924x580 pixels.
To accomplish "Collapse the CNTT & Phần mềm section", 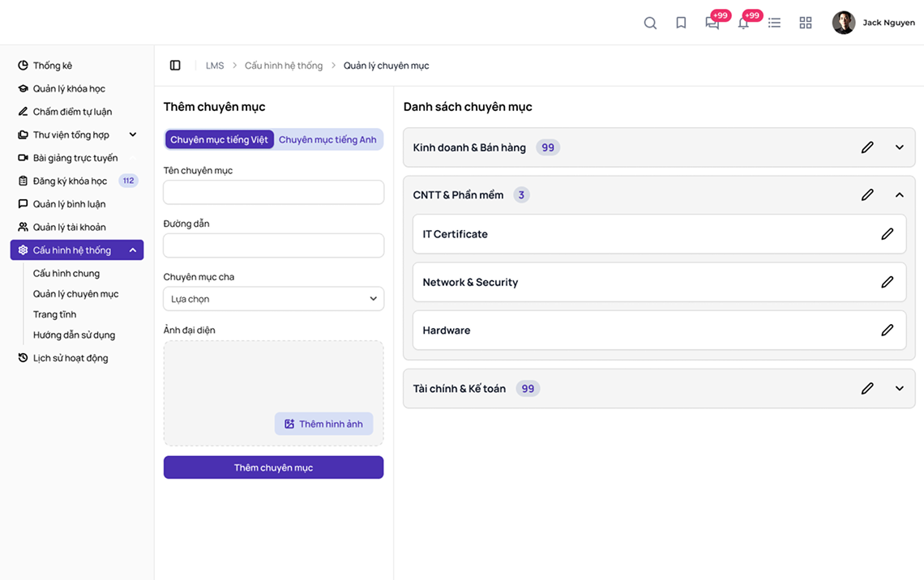I will [x=899, y=195].
